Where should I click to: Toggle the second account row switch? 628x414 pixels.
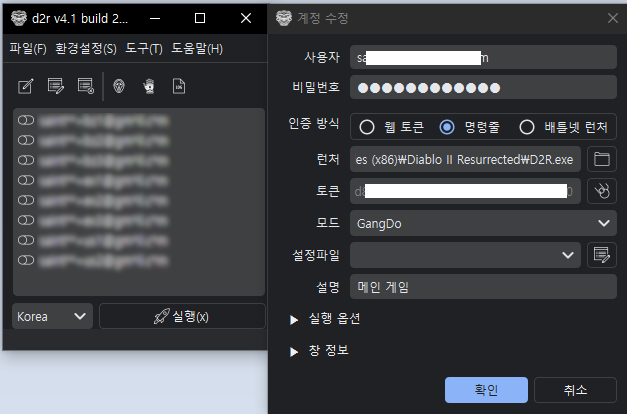point(26,140)
